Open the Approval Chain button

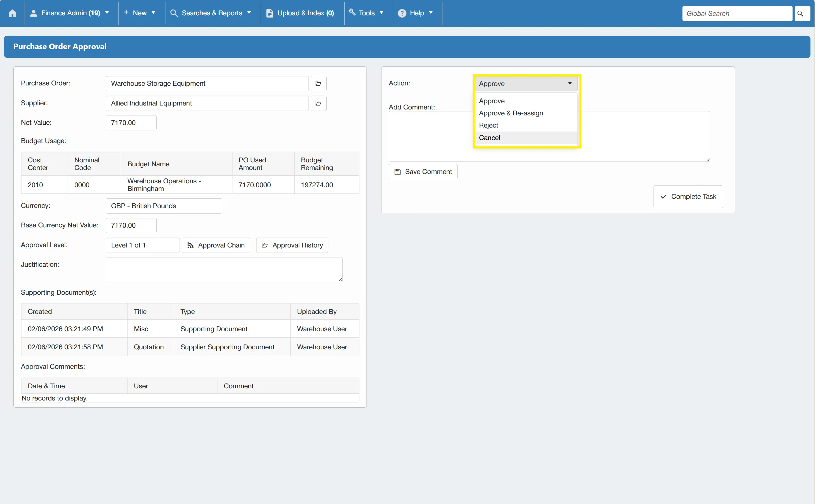(x=215, y=245)
